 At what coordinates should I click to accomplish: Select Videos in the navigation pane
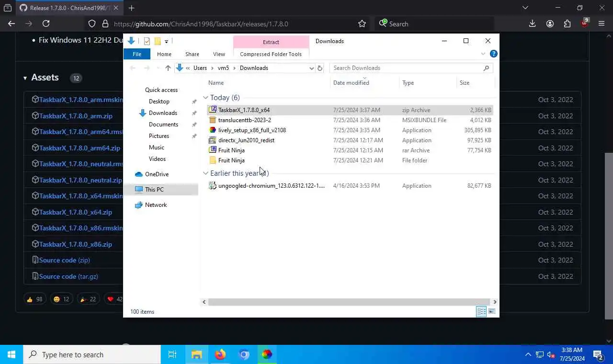point(157,159)
